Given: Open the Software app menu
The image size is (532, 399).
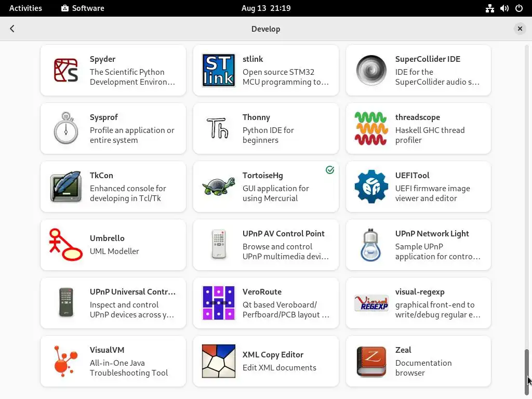Looking at the screenshot, I should coord(83,8).
